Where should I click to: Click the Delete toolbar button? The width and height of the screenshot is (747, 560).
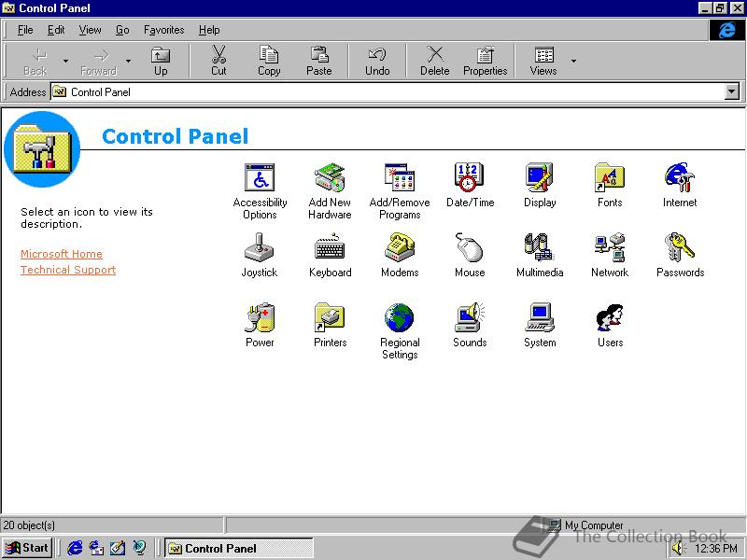point(434,61)
